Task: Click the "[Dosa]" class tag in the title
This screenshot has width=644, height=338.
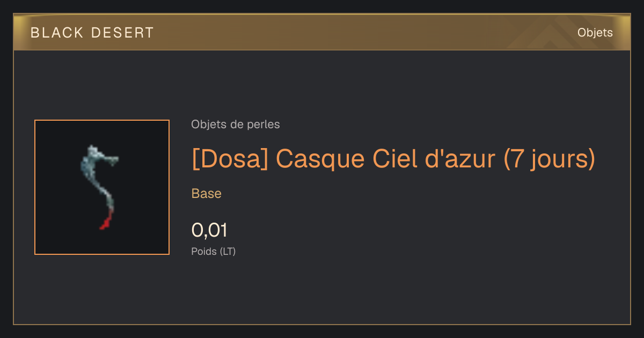Action: (230, 159)
